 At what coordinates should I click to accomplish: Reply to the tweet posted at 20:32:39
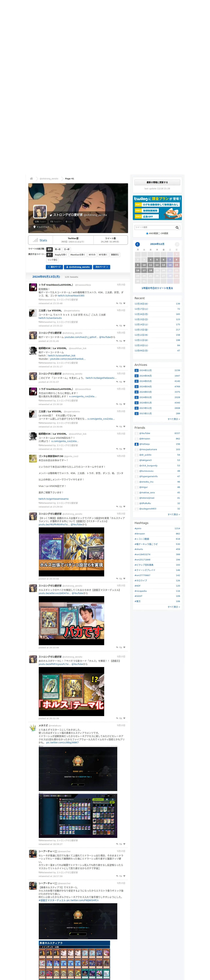point(117,718)
